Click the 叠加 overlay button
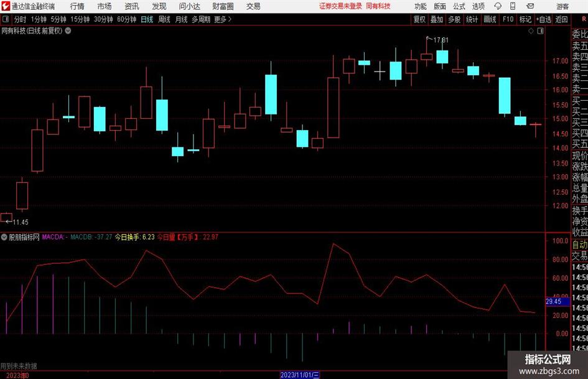The image size is (588, 379). click(x=437, y=19)
